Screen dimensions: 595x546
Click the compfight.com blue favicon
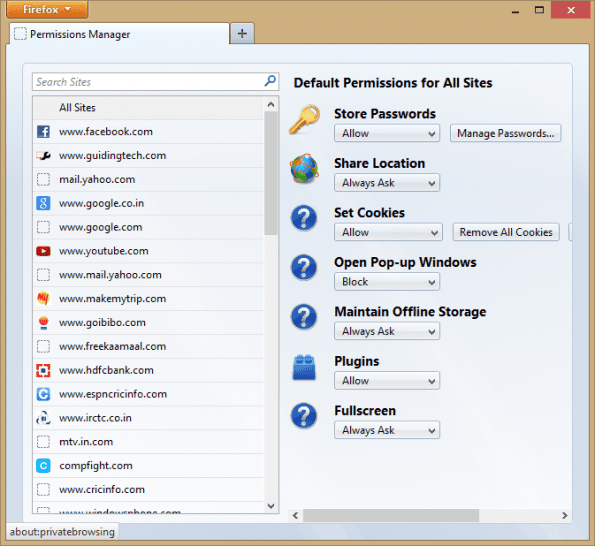click(x=43, y=466)
